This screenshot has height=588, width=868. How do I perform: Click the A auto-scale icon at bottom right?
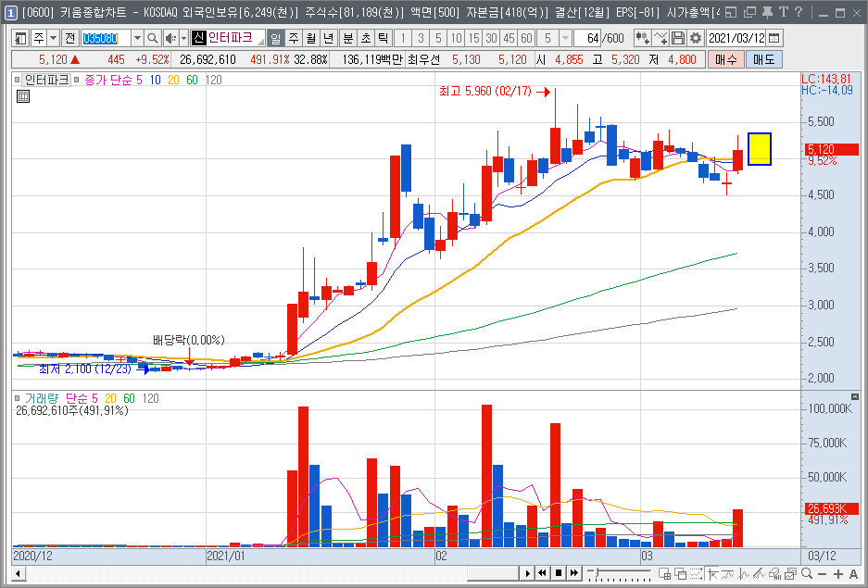click(x=853, y=574)
